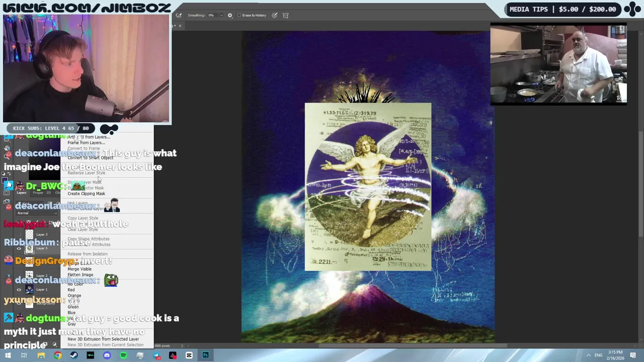This screenshot has width=644, height=362.
Task: Expand the status bar info arrow
Action: [183, 345]
